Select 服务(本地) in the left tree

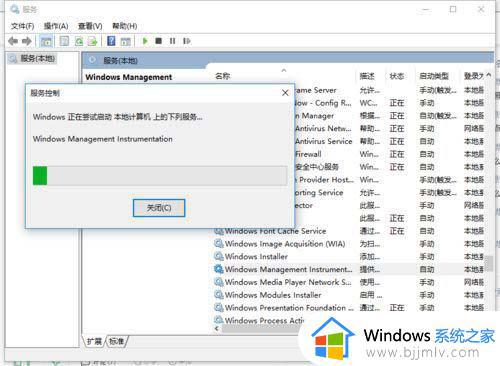coord(33,59)
